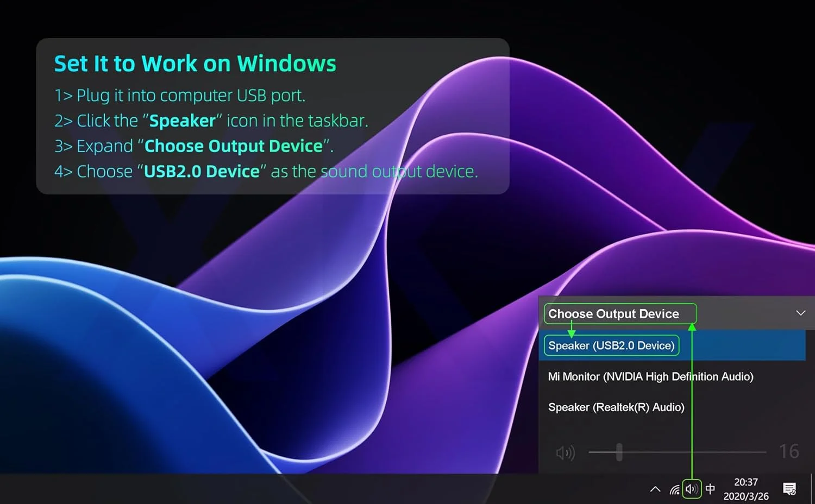
Task: Click the bold "USB2.0 Device" text in step 4
Action: click(202, 172)
